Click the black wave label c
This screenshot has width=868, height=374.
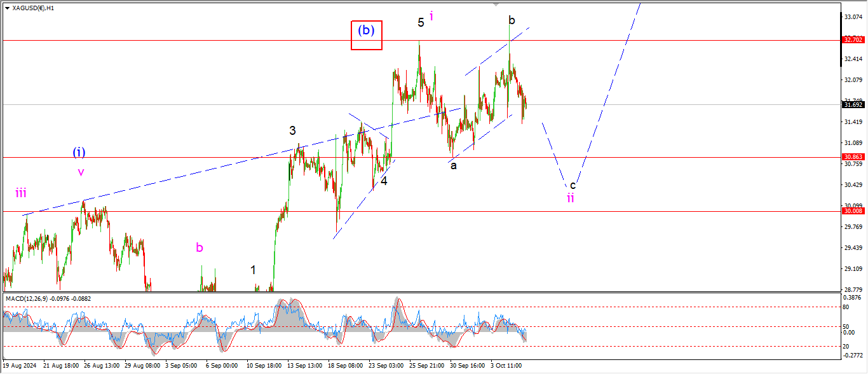coord(573,185)
